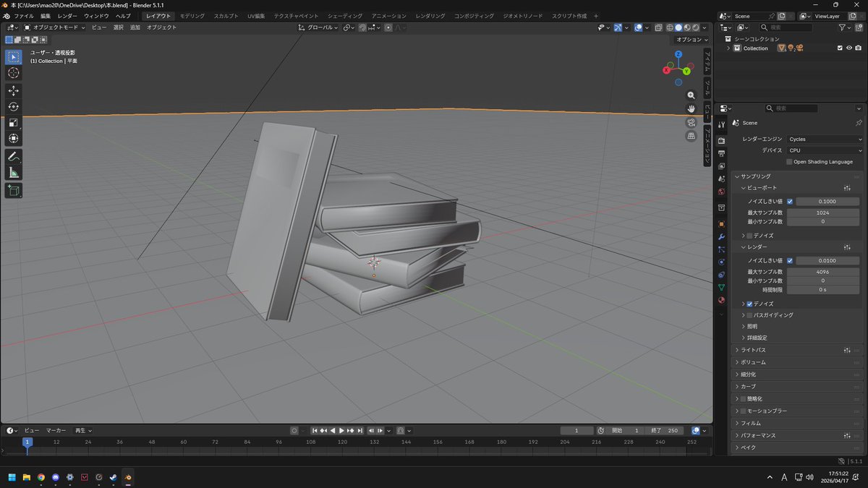Viewport: 868px width, 488px height.
Task: Choose the Scale tool
Action: [x=14, y=122]
